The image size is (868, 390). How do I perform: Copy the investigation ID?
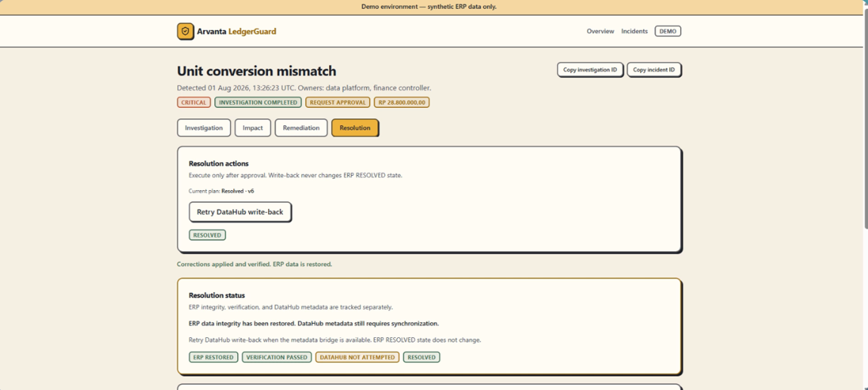[x=590, y=69]
